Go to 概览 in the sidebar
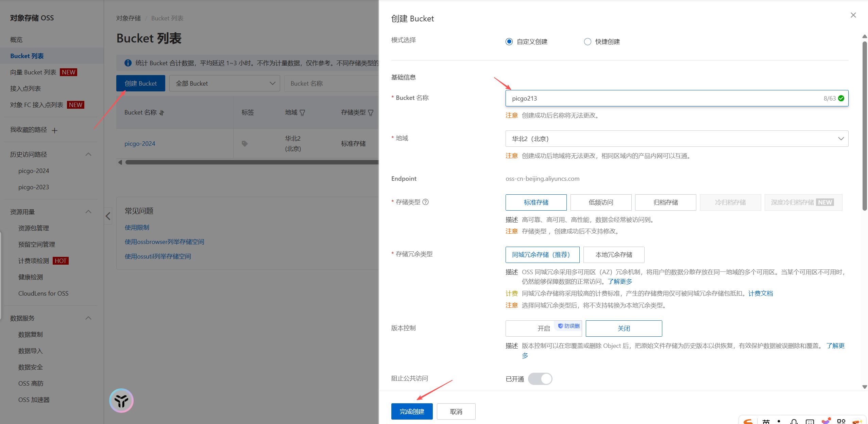The height and width of the screenshot is (424, 868). [x=16, y=39]
